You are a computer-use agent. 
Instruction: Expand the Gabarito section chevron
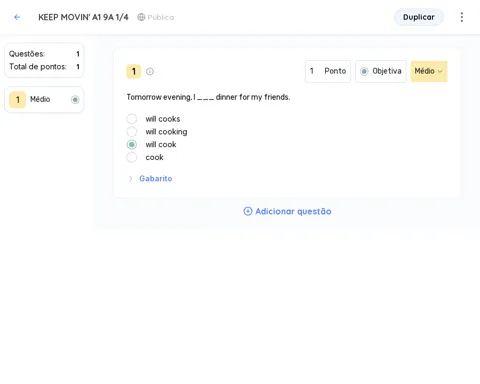click(130, 179)
